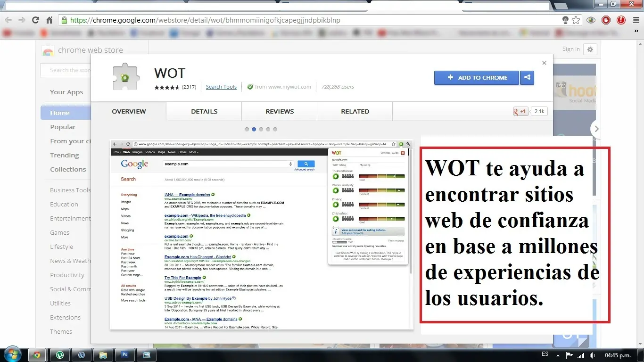Click the Sign in link

(x=571, y=49)
